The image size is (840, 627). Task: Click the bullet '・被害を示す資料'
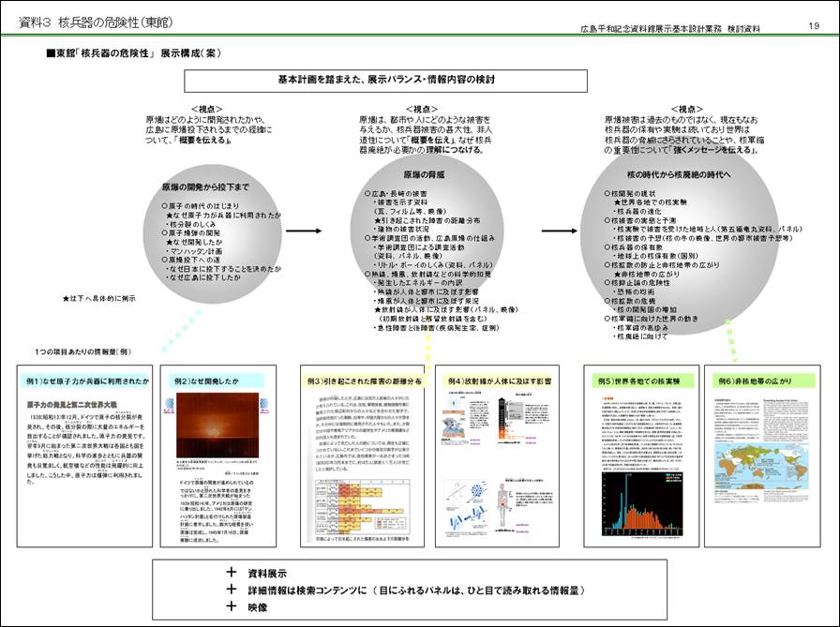click(400, 202)
